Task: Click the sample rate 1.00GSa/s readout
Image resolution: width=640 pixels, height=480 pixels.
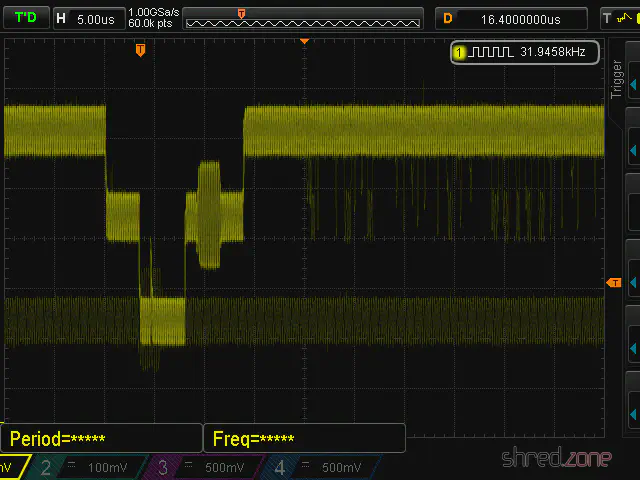Action: tap(153, 11)
